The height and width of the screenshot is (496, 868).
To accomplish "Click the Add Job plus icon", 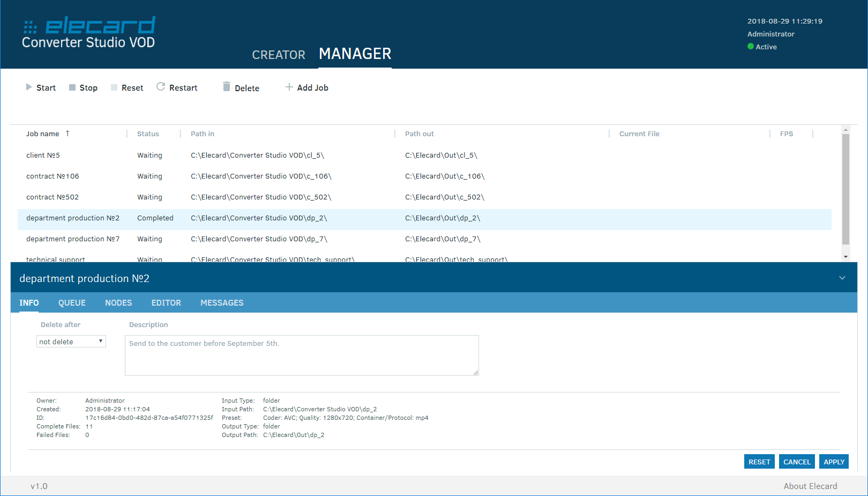I will [x=289, y=87].
